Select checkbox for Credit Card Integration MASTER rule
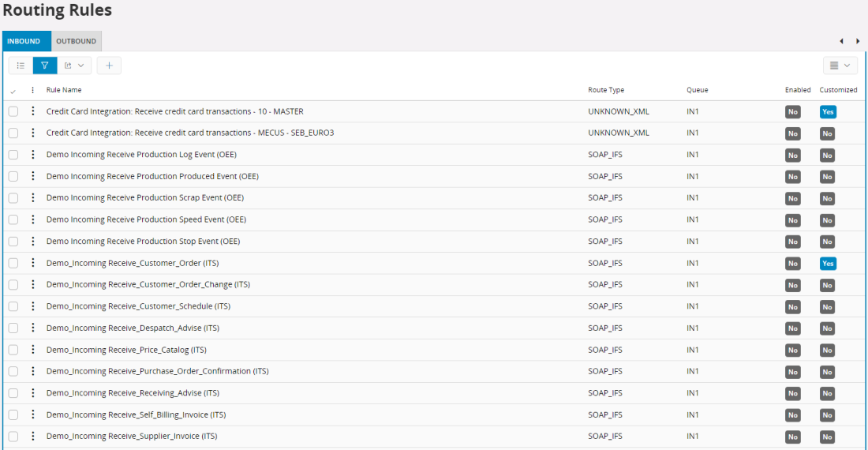The width and height of the screenshot is (868, 450). pyautogui.click(x=13, y=112)
